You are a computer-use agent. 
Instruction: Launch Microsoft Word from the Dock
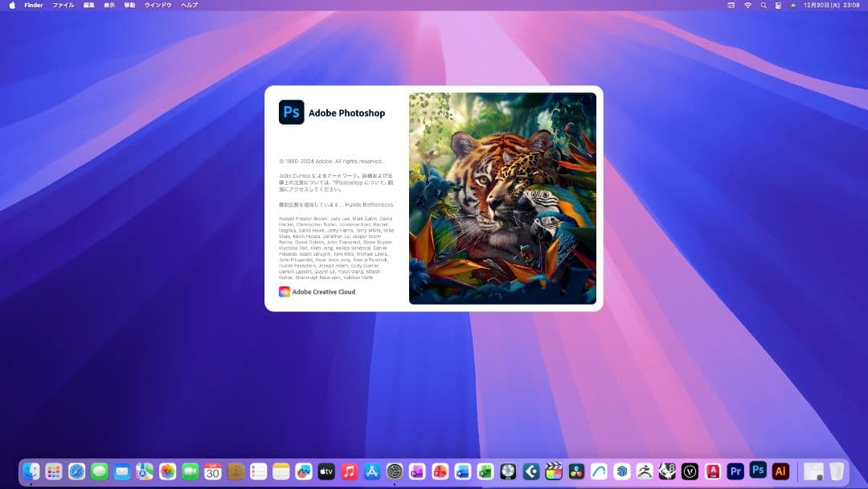point(462,471)
